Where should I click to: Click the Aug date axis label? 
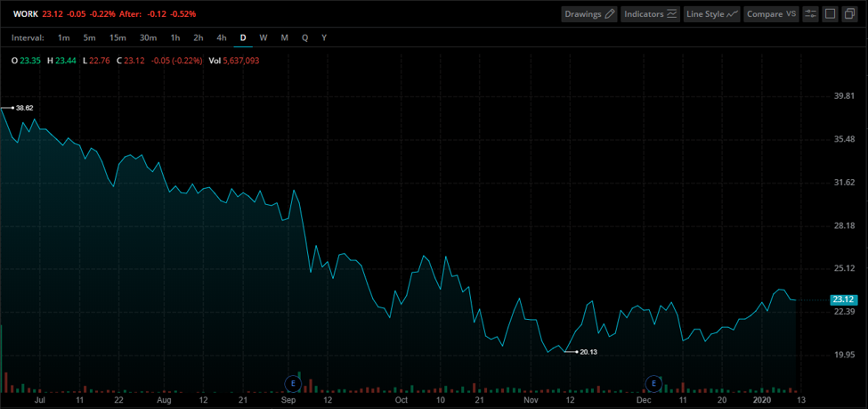[x=165, y=399]
